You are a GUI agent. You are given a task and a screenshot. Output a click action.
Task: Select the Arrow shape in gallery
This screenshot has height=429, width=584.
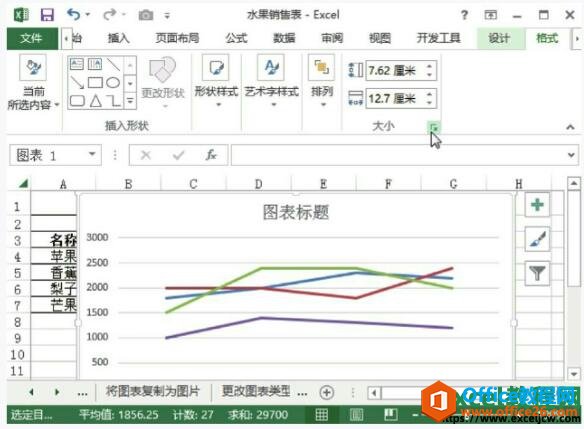pyautogui.click(x=77, y=82)
